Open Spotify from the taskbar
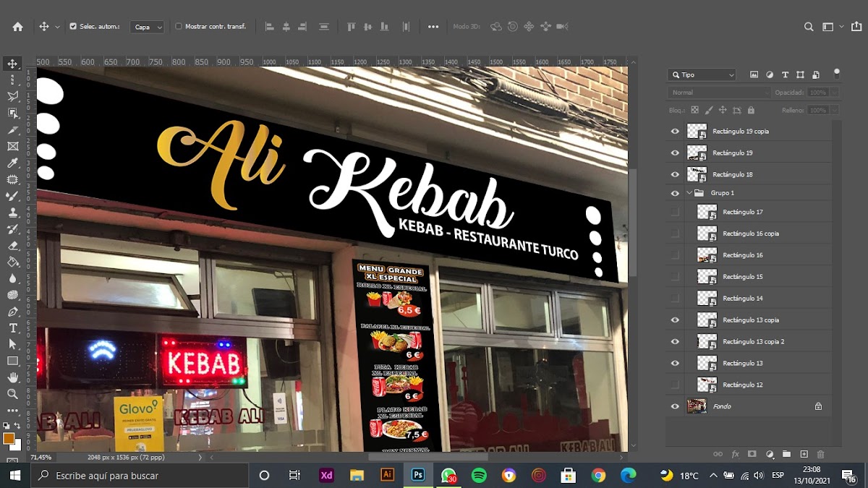Image resolution: width=868 pixels, height=488 pixels. click(x=479, y=475)
